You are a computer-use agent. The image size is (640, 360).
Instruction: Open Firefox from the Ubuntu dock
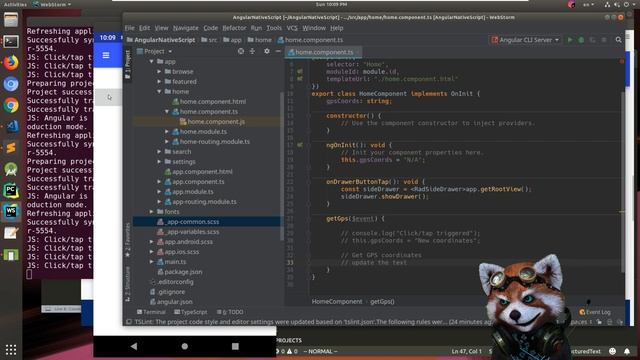(11, 62)
